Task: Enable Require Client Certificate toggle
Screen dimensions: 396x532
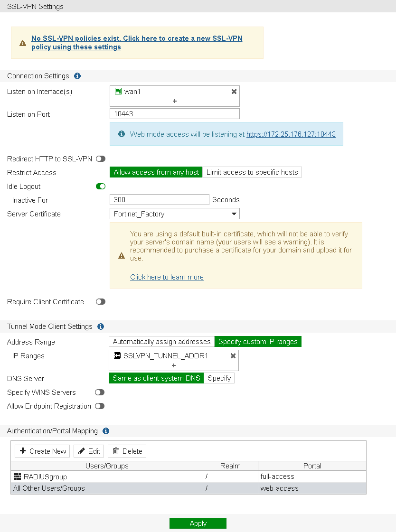Action: 101,302
